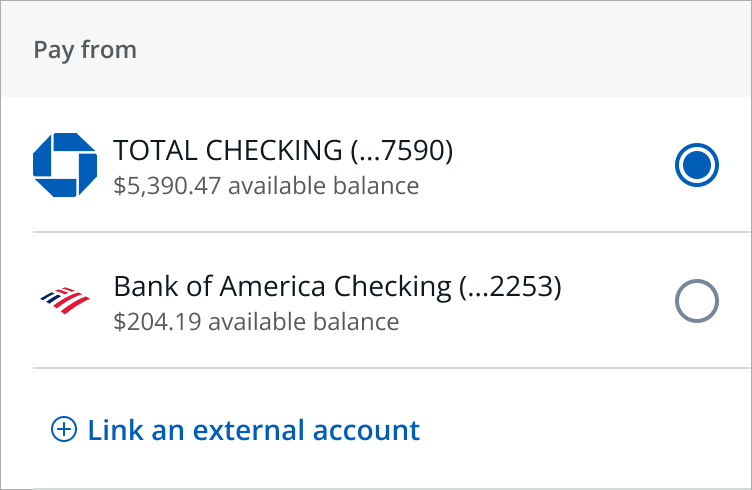752x490 pixels.
Task: Click the Bank of America flag logo
Action: click(x=65, y=301)
